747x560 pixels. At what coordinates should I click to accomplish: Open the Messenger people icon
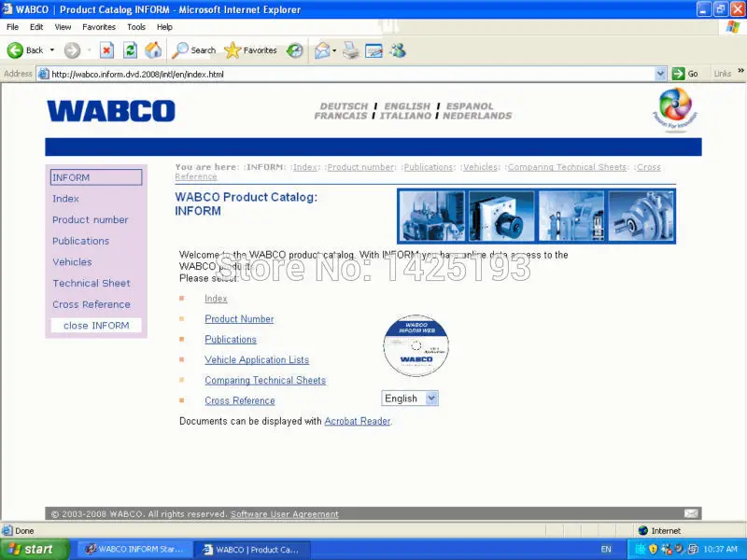398,50
